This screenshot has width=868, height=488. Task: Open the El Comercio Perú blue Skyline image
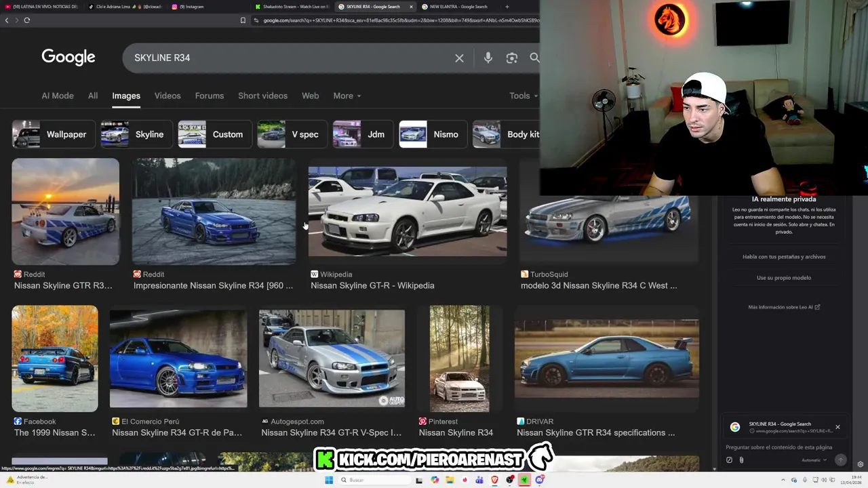[x=178, y=359]
